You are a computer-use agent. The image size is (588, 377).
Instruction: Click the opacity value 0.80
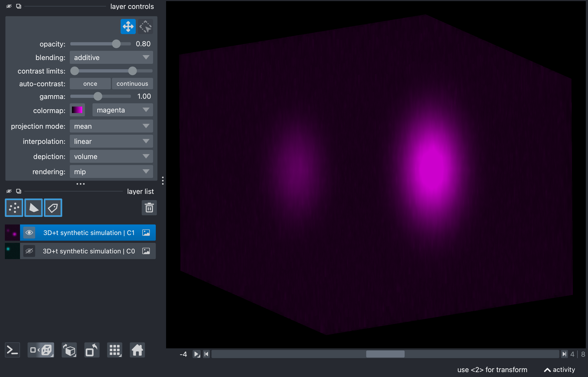[x=143, y=44]
